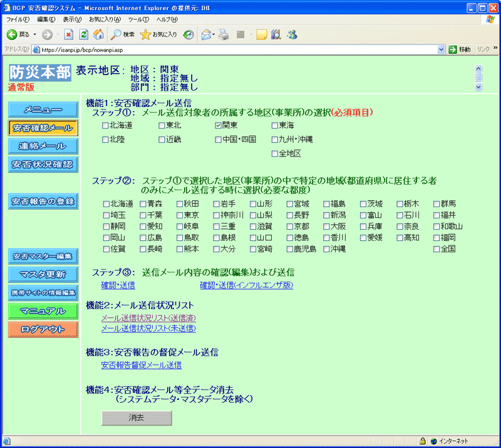This screenshot has height=448, width=501.
Task: Open 安否報告督促メール送信 link
Action: (142, 365)
